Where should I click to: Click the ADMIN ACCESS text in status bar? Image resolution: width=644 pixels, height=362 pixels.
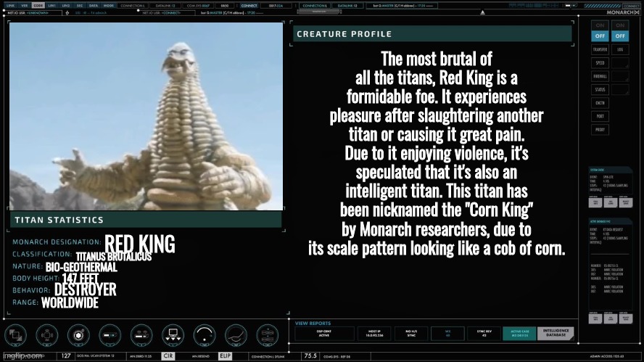pyautogui.click(x=606, y=356)
